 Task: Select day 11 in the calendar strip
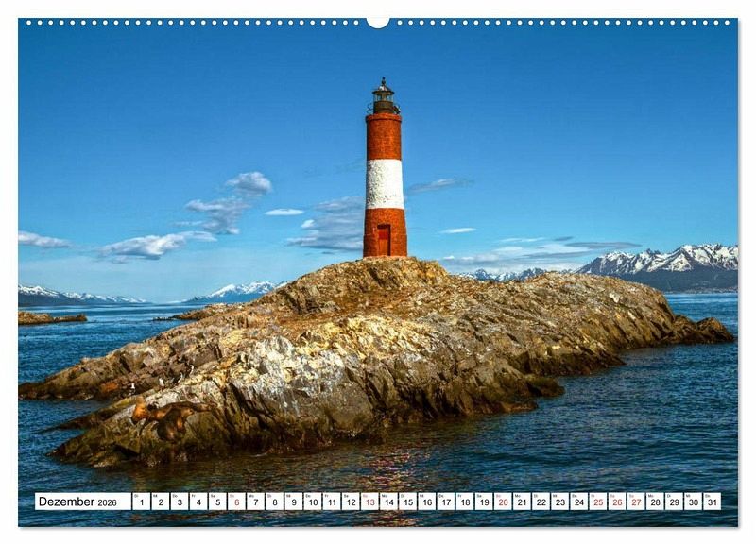[x=332, y=502]
